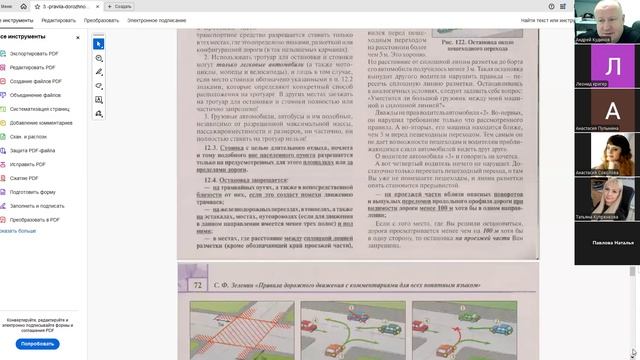This screenshot has height=360, width=640.
Task: Click the Преобразовать в PDF icon
Action: [2, 220]
